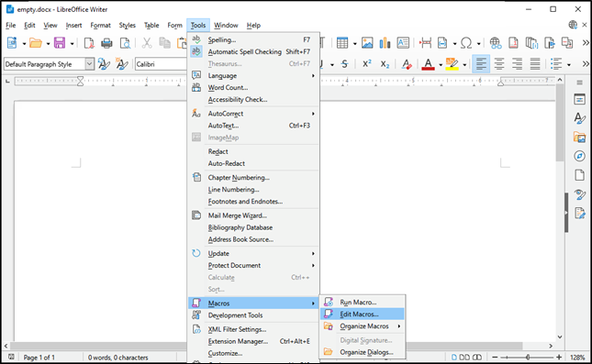Expand the Organize Macros submenu
The image size is (592, 364).
363,326
